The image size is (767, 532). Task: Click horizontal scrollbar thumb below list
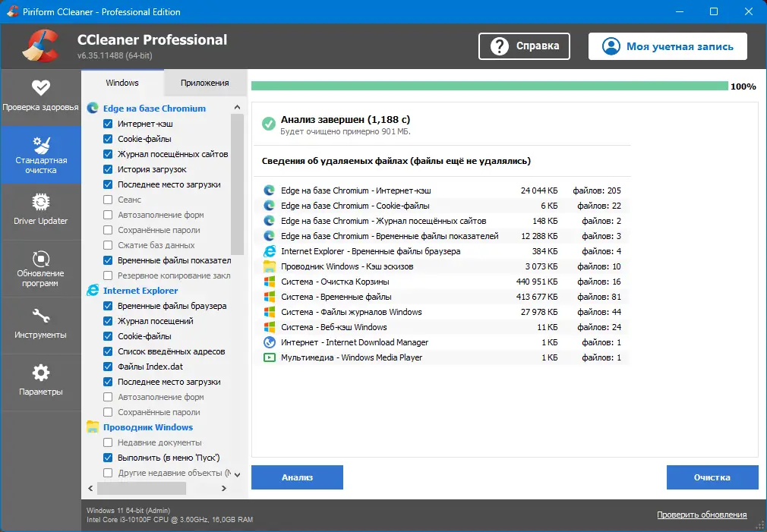(141, 488)
